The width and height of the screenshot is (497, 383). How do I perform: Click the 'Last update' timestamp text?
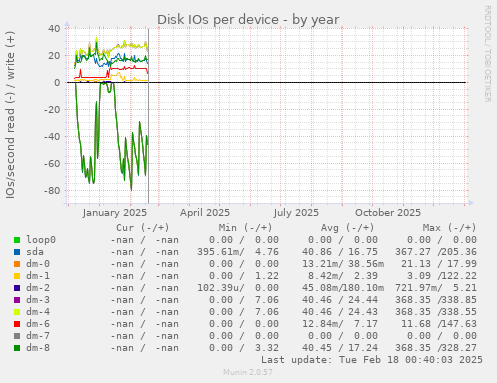tap(372, 360)
